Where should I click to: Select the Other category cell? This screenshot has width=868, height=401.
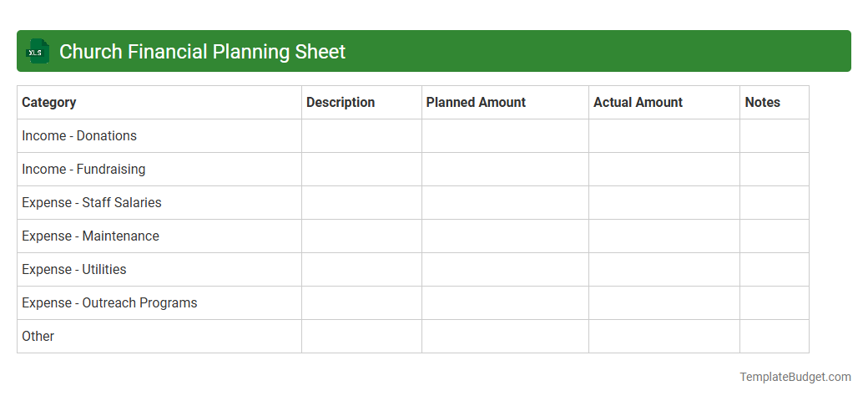159,336
